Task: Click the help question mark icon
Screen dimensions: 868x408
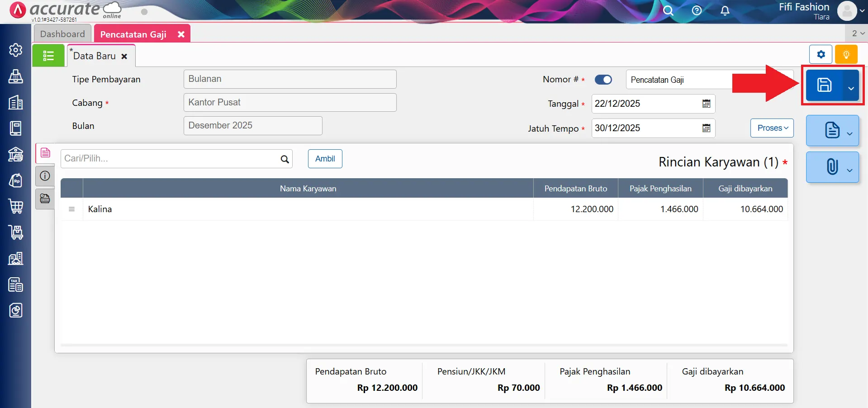Action: coord(697,11)
